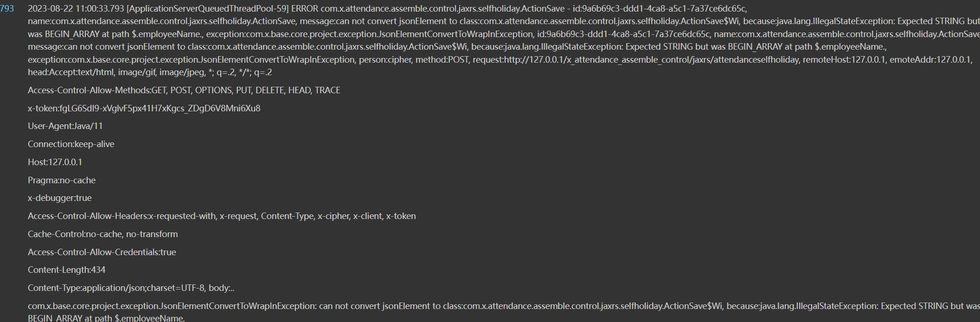Select the Pragma:no-cache line

coord(62,180)
